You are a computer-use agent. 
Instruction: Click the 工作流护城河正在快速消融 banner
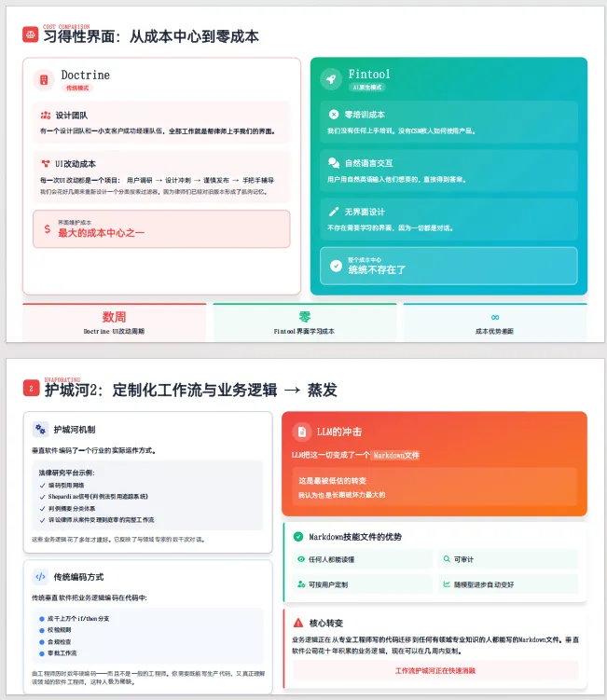pyautogui.click(x=435, y=670)
